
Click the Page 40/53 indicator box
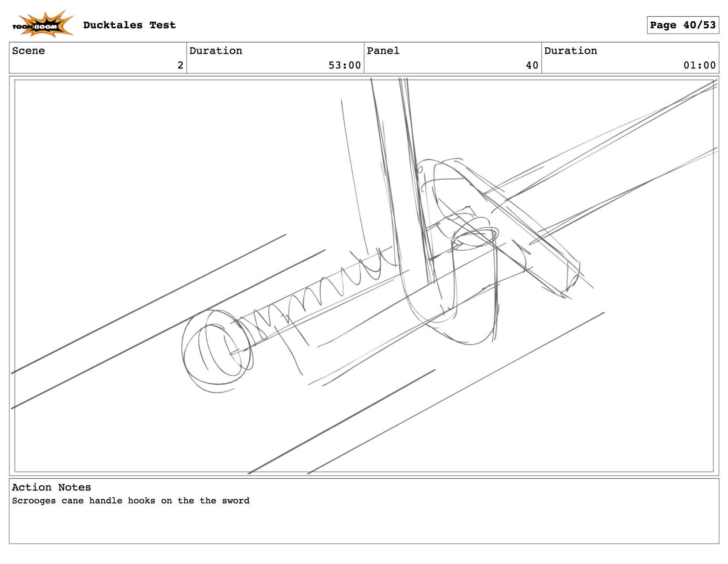(682, 25)
